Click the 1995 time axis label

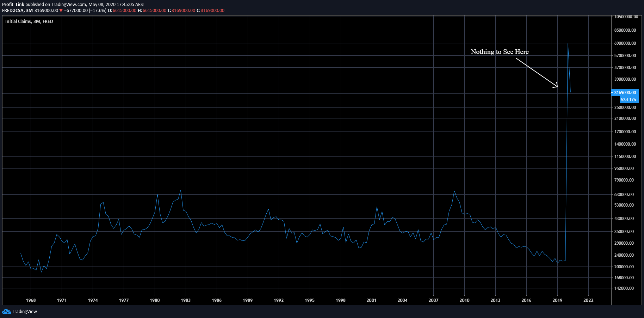(310, 300)
